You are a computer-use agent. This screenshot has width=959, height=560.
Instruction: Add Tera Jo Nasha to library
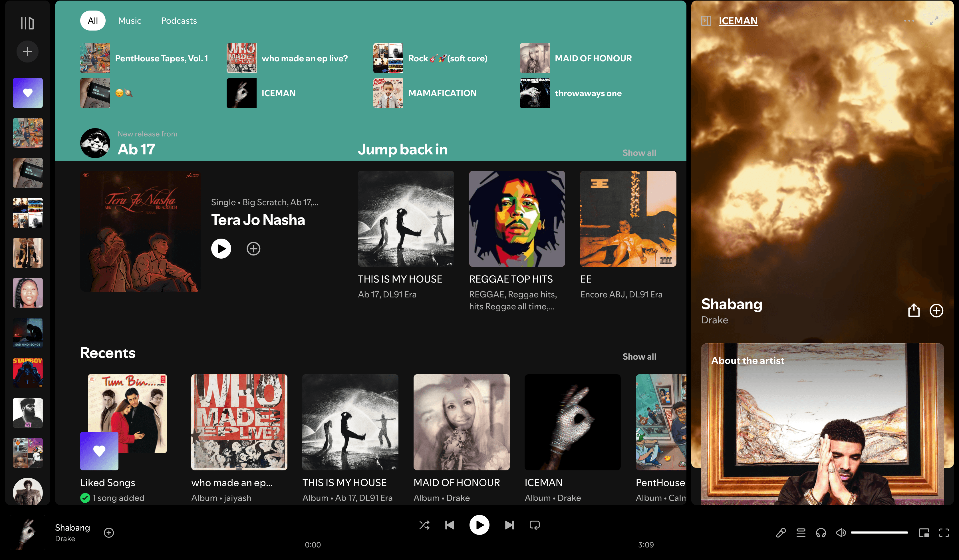click(253, 248)
